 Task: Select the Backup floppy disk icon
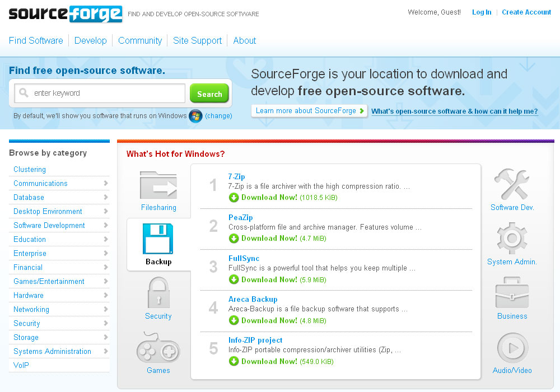[158, 239]
